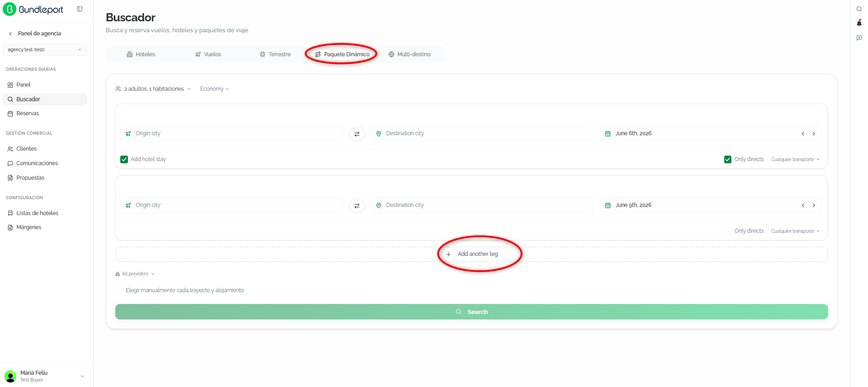Click the Bundleport logo
868x387 pixels.
pyautogui.click(x=33, y=9)
